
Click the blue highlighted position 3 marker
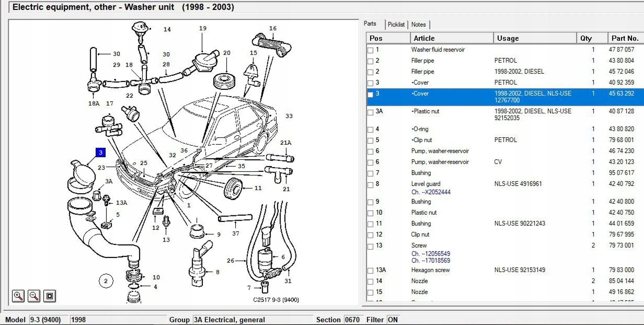[100, 152]
